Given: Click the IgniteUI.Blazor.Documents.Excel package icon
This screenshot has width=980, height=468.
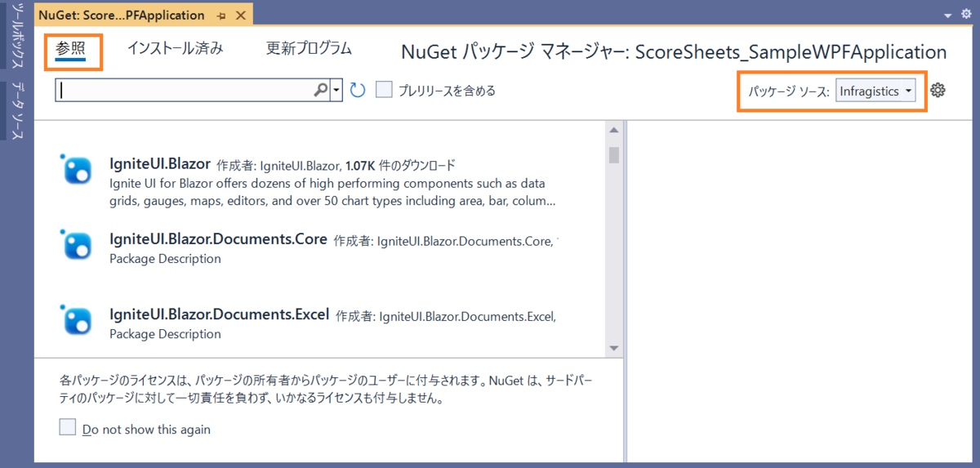Looking at the screenshot, I should pyautogui.click(x=78, y=319).
